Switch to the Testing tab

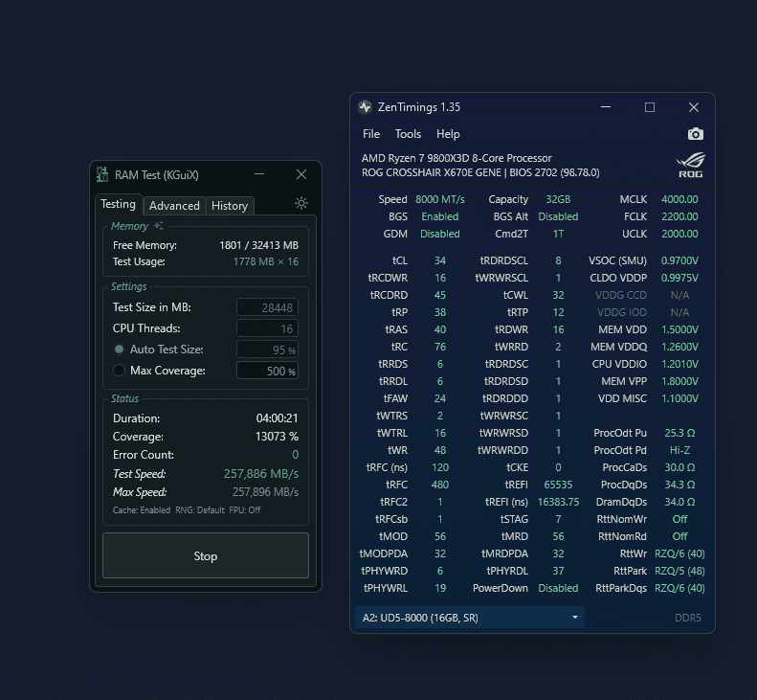(x=119, y=204)
